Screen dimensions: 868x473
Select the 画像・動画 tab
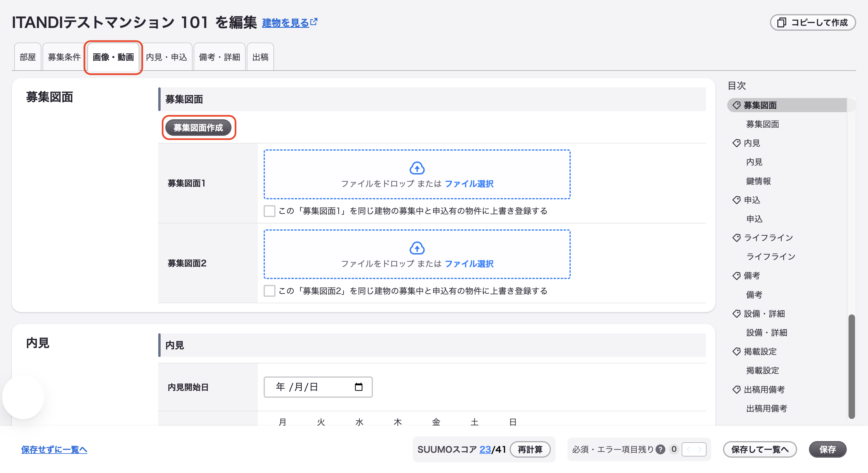113,57
